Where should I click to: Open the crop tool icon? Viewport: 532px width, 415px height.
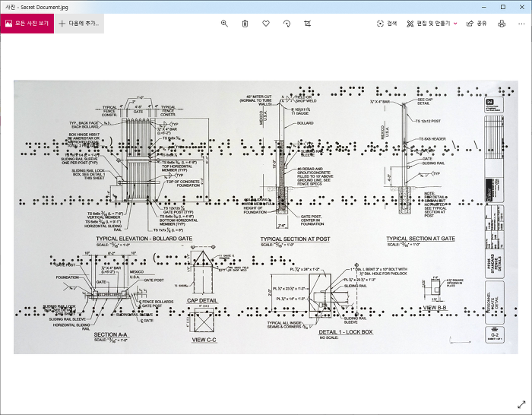click(x=307, y=24)
